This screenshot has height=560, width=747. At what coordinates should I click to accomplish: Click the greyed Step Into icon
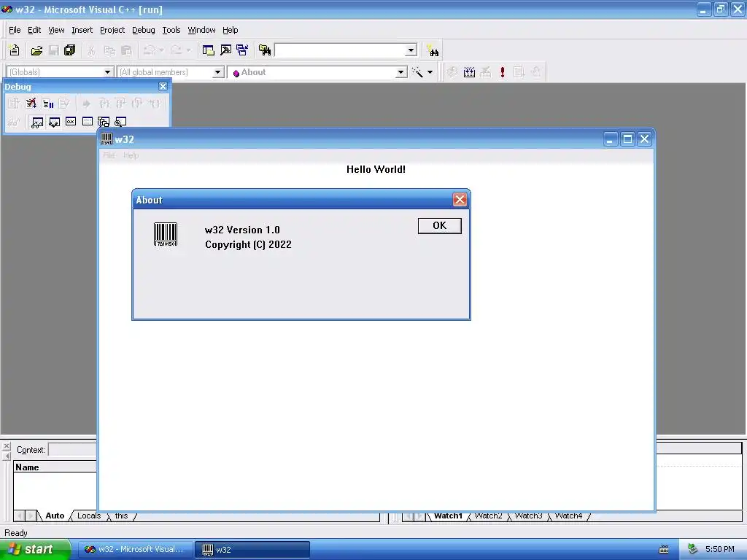pos(104,104)
